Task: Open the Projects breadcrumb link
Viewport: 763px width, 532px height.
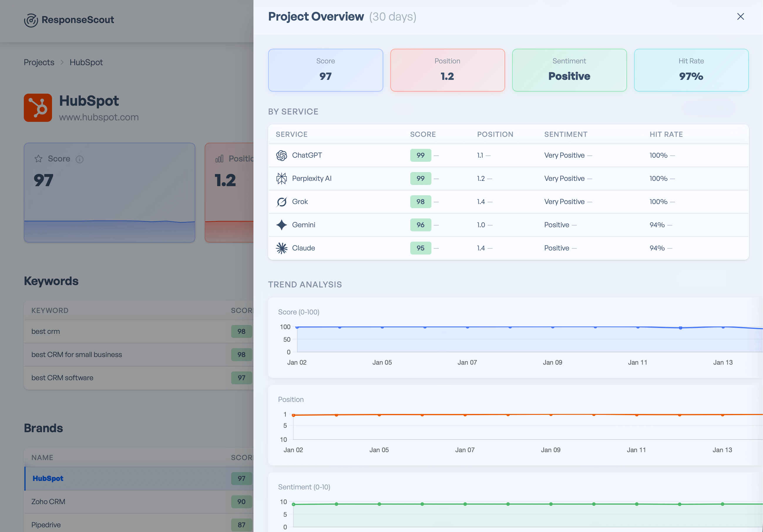Action: (39, 62)
